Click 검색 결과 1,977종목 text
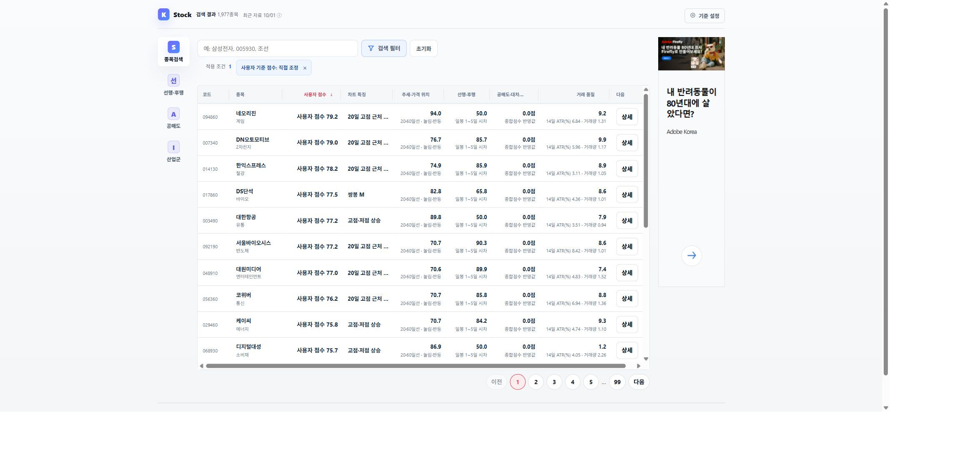This screenshot has width=980, height=457. click(217, 15)
